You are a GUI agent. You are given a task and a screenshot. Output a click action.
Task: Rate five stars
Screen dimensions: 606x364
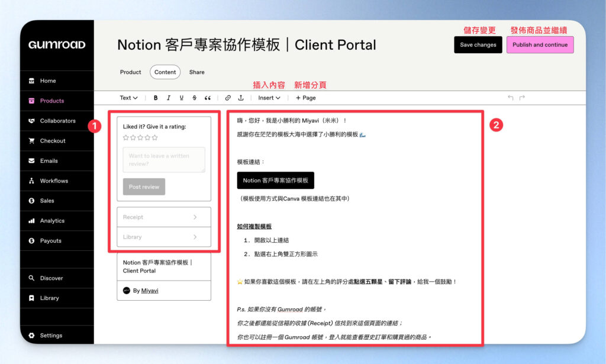155,137
